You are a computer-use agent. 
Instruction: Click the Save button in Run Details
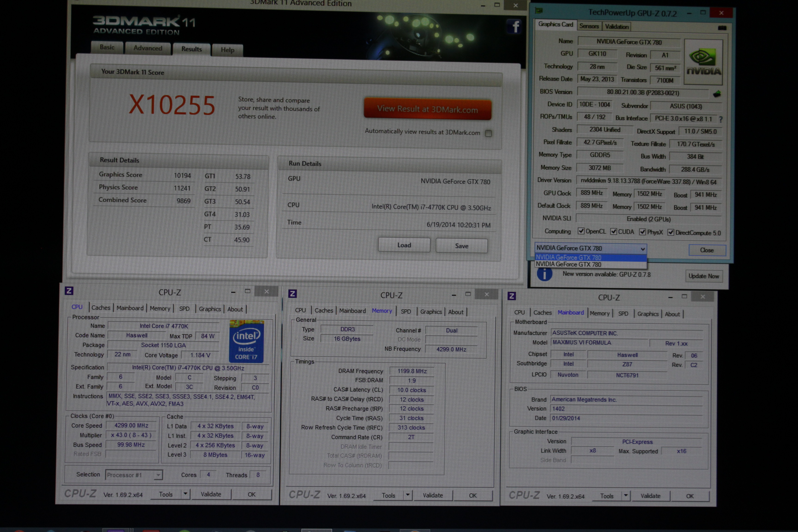(x=461, y=246)
